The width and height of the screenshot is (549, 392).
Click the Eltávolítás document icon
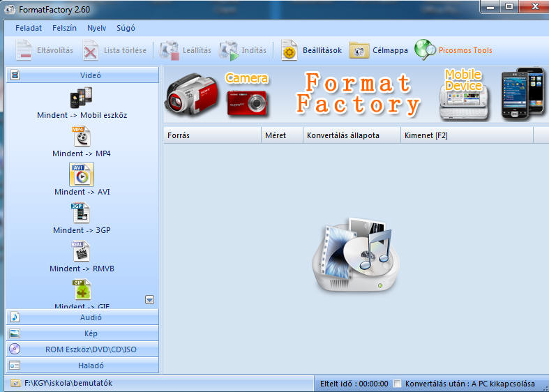[x=24, y=50]
